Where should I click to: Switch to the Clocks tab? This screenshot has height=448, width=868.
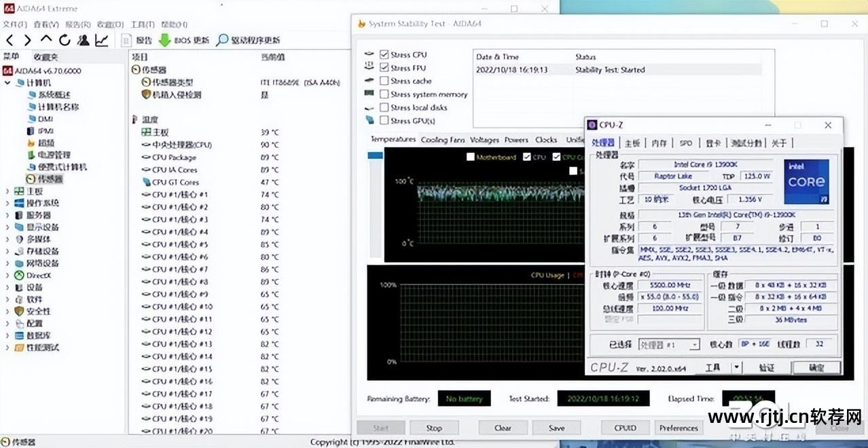546,140
